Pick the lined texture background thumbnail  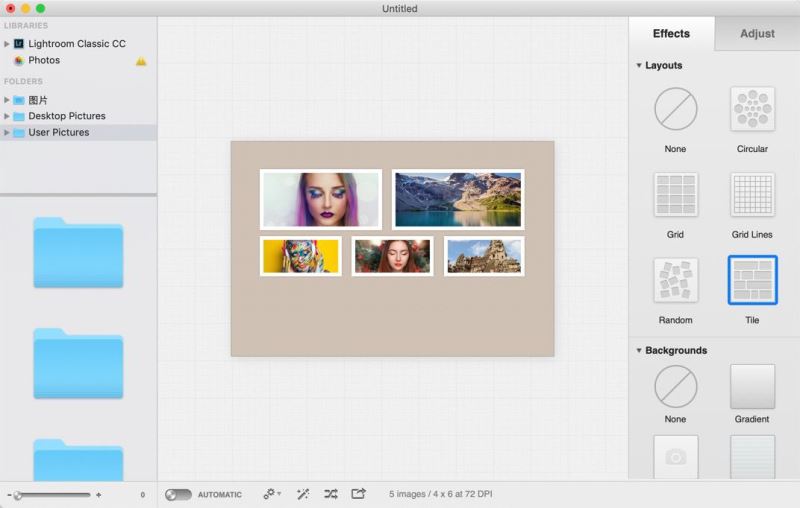(752, 457)
